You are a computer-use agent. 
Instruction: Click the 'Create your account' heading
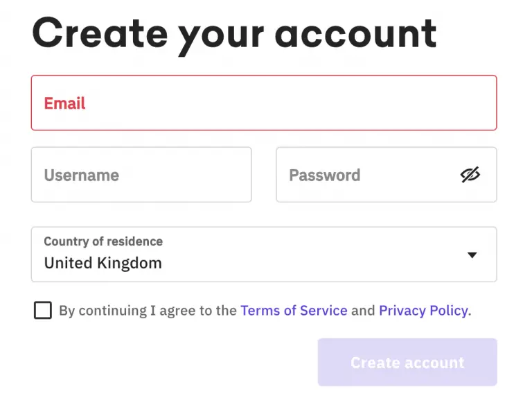(x=234, y=35)
